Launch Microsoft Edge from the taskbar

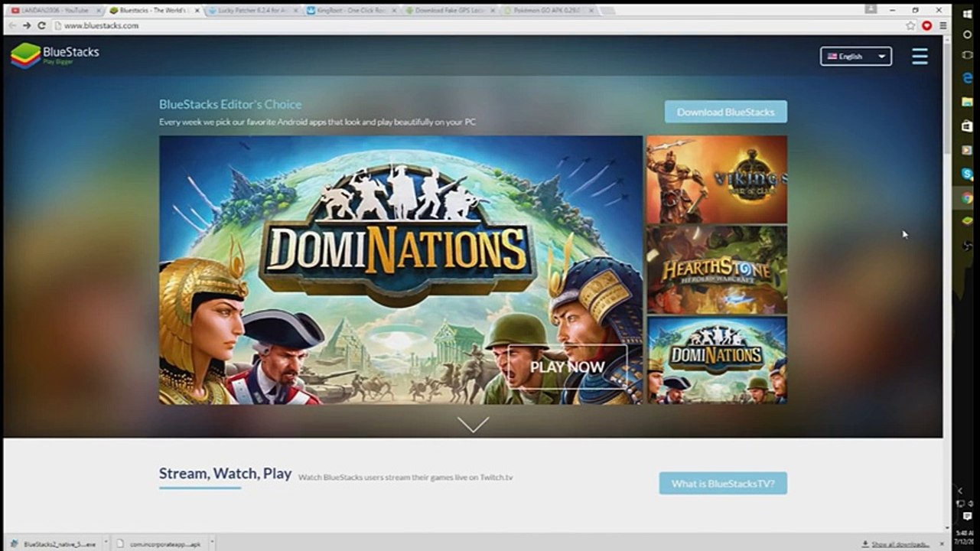(x=967, y=78)
